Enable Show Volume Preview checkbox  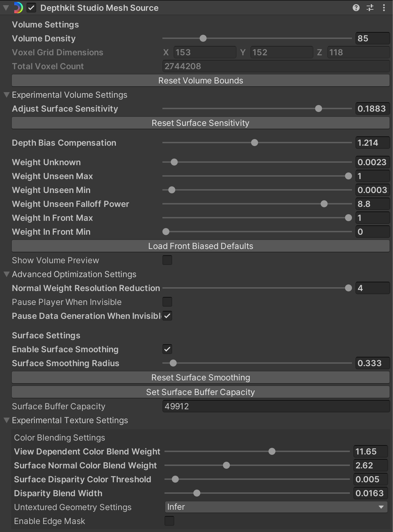(167, 260)
